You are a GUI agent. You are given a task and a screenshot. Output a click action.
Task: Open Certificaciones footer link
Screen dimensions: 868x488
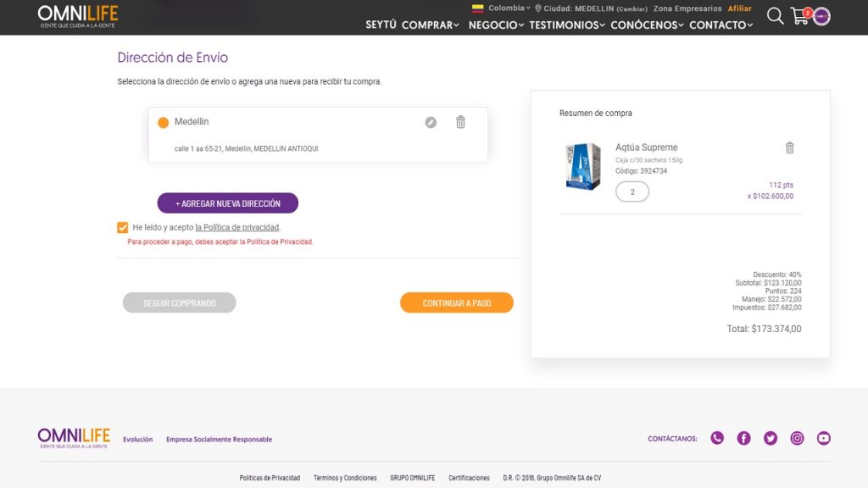click(469, 478)
